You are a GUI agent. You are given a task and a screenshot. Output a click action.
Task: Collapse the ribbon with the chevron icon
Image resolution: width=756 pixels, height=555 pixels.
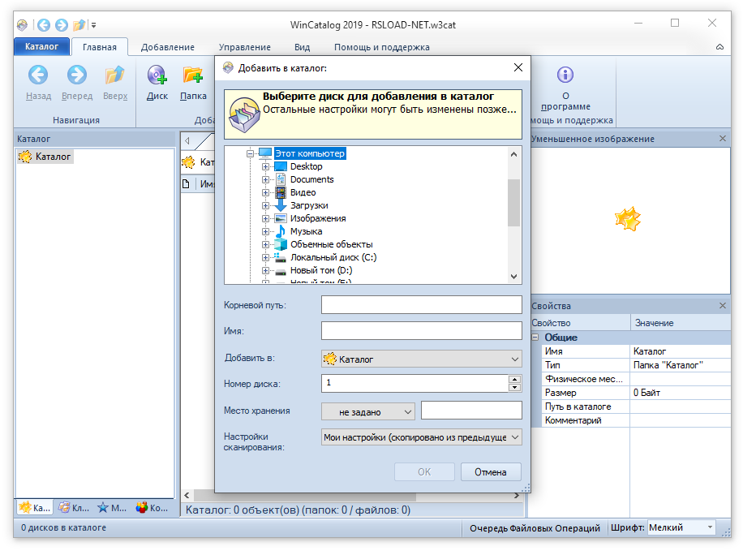719,47
